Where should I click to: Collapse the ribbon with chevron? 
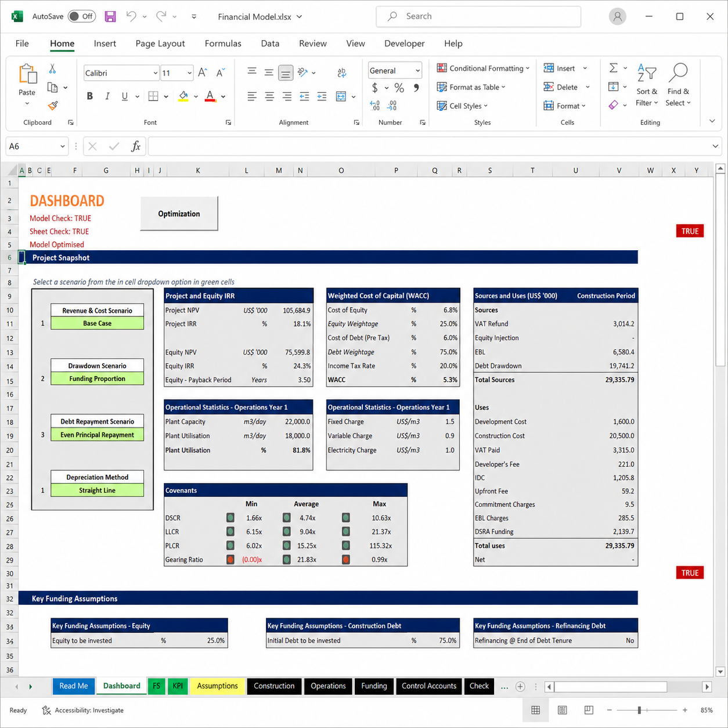coord(712,121)
